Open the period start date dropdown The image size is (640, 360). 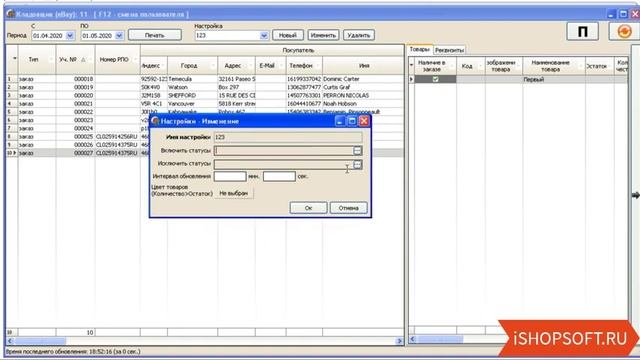[70, 36]
